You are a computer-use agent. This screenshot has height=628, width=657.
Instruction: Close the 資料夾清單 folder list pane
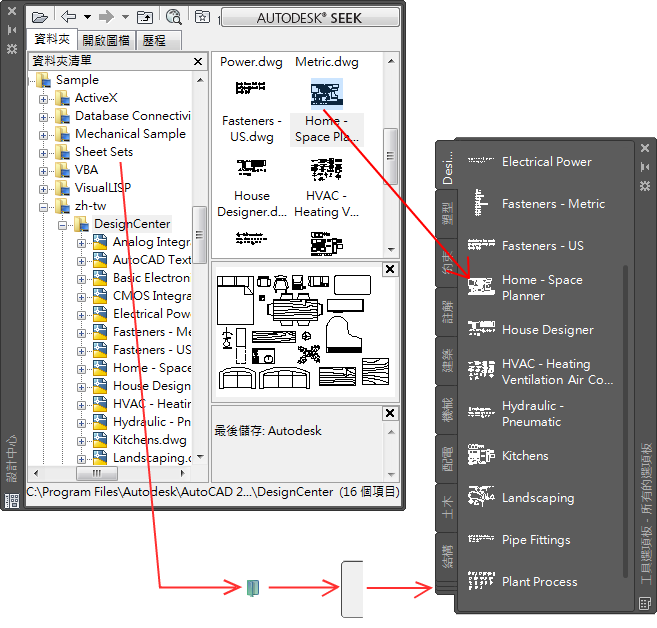pos(198,62)
